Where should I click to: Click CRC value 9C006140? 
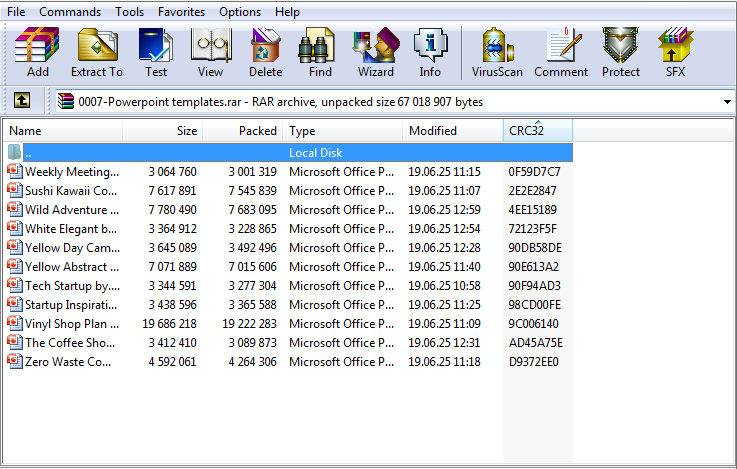tap(533, 324)
